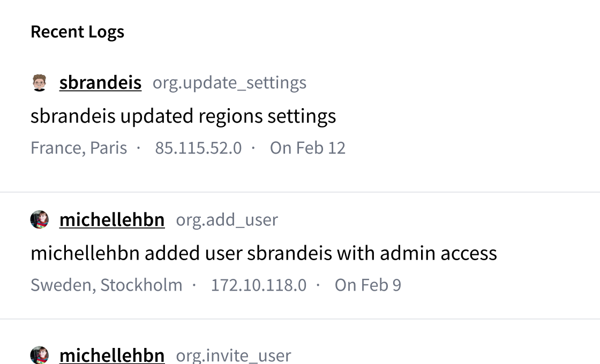This screenshot has width=600, height=364.
Task: Select the org.invite_user event label
Action: (234, 355)
